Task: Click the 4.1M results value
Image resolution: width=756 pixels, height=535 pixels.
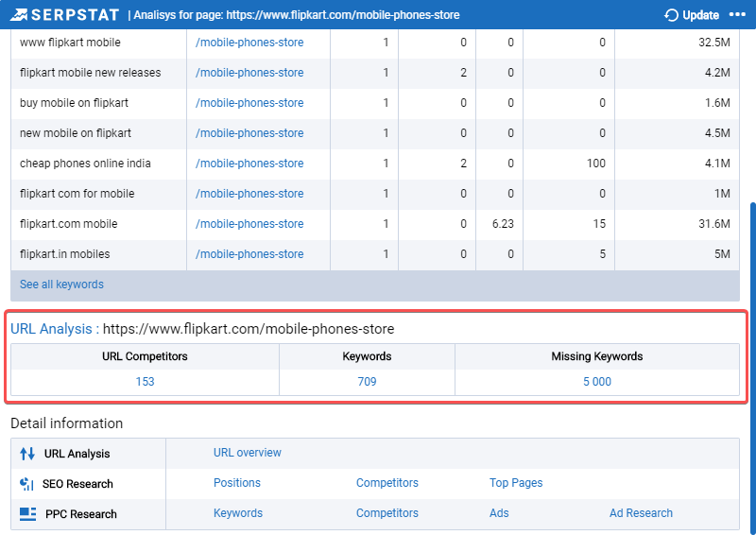Action: coord(717,164)
